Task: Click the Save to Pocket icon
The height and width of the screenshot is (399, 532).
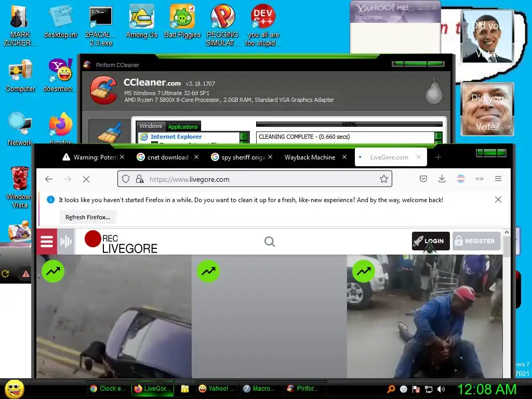Action: 423,179
